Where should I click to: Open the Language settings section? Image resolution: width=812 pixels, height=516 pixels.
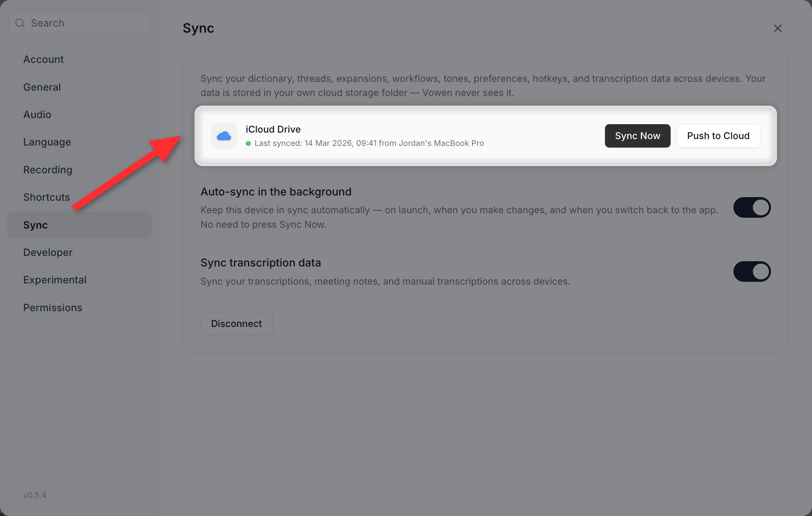[x=79, y=142]
